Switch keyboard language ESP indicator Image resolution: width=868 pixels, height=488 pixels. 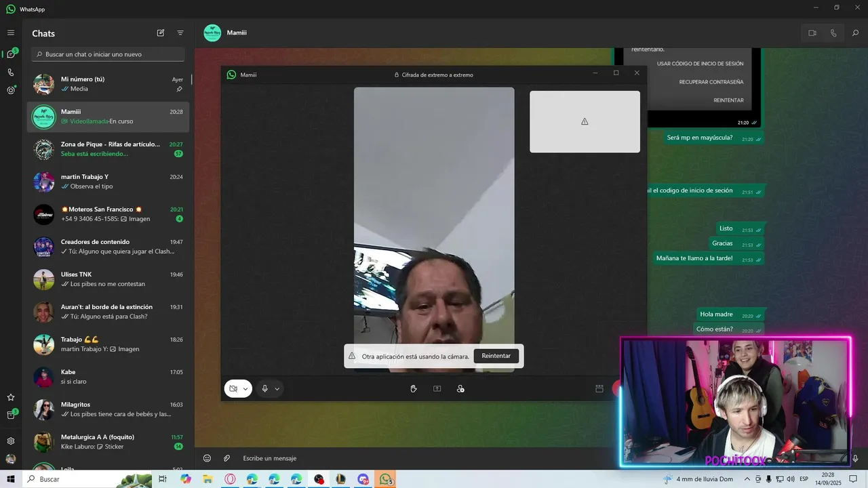(804, 479)
